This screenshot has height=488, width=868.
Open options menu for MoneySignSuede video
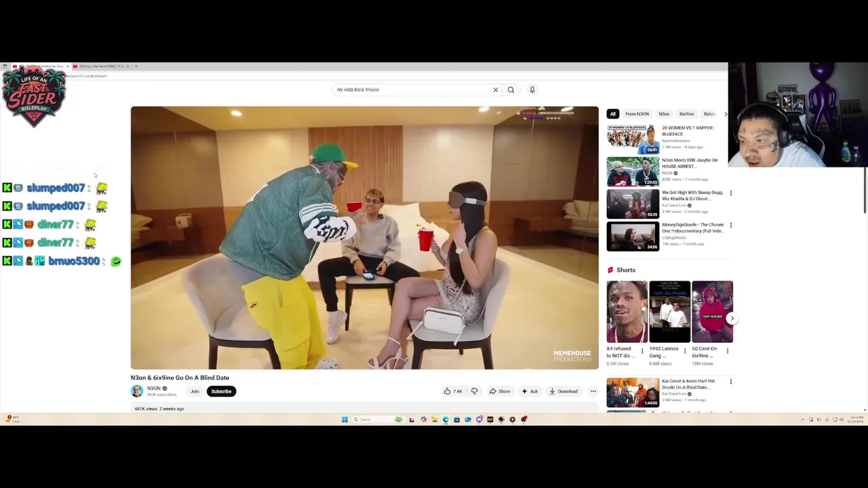click(x=730, y=225)
